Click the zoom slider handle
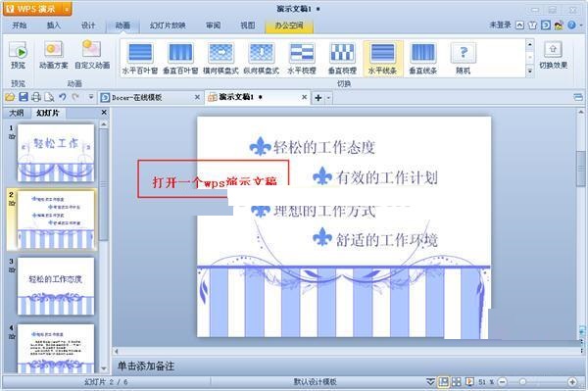This screenshot has width=588, height=391. [522, 382]
